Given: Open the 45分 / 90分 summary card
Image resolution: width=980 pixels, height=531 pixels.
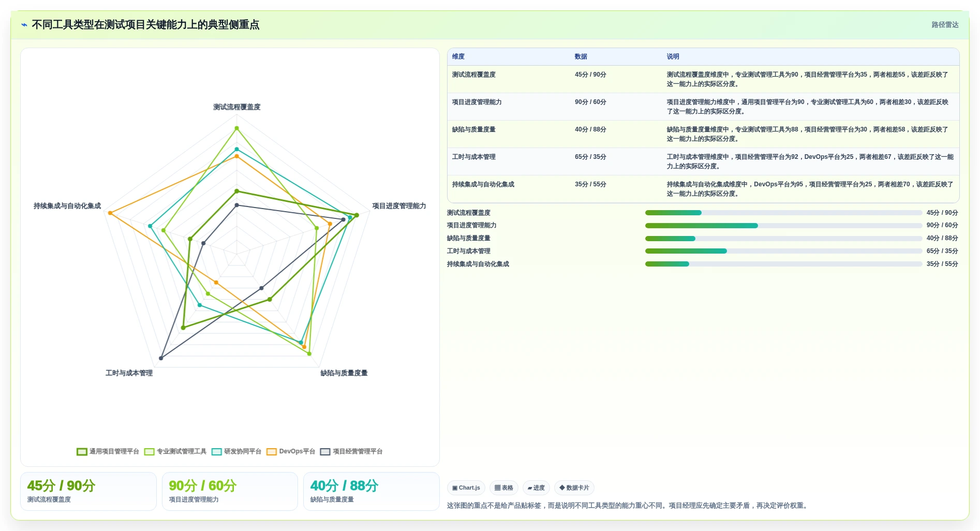Looking at the screenshot, I should [x=88, y=491].
